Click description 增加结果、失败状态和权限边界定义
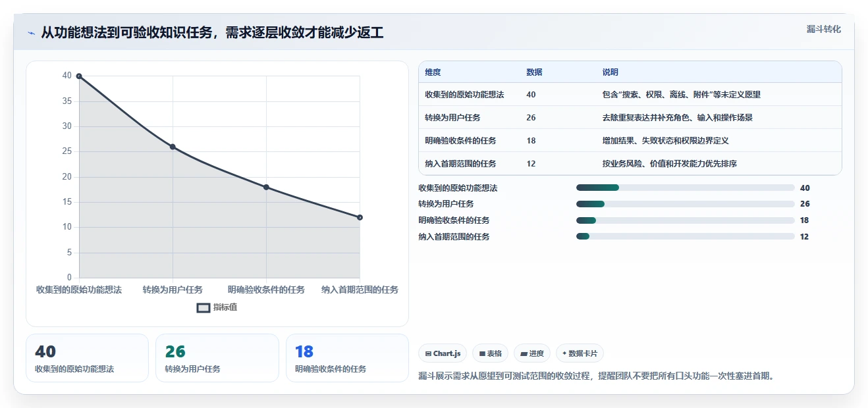 click(665, 141)
